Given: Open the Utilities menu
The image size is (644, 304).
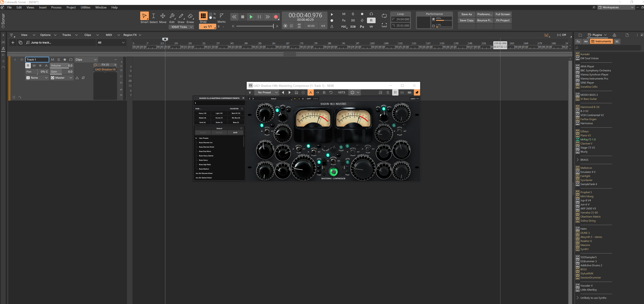Looking at the screenshot, I should tap(86, 7).
